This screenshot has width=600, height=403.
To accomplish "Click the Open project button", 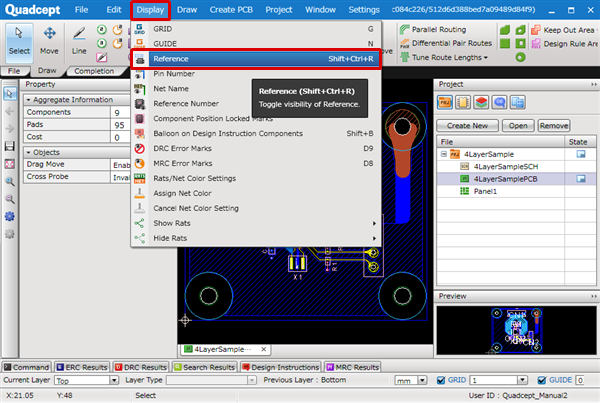I will [x=518, y=126].
